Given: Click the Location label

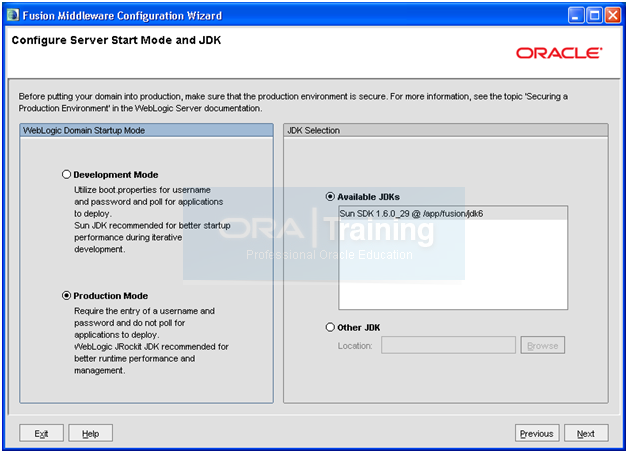Looking at the screenshot, I should click(355, 346).
